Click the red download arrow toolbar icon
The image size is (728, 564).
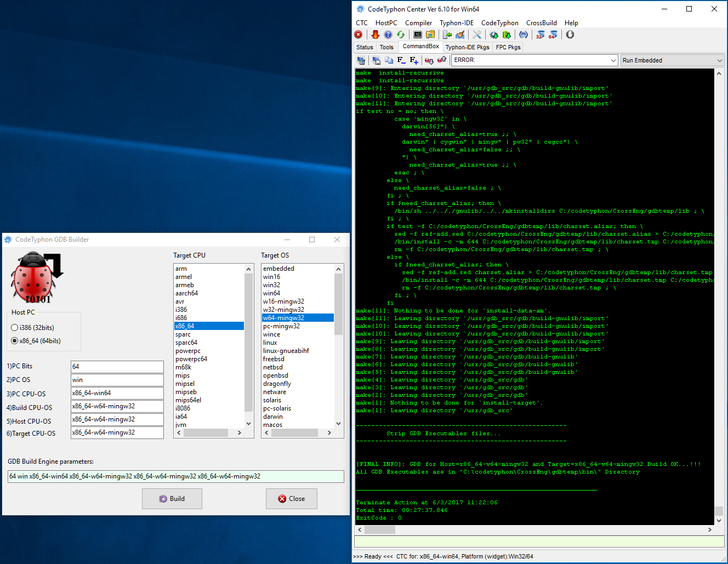coord(375,35)
